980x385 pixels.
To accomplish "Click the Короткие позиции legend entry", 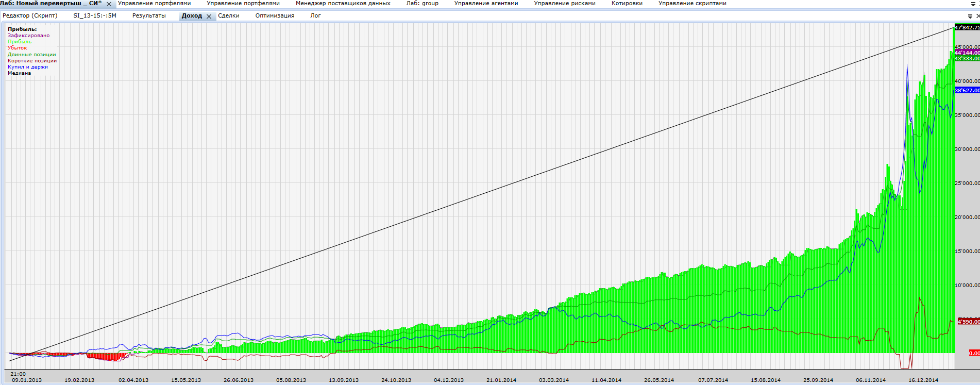I will tap(32, 61).
